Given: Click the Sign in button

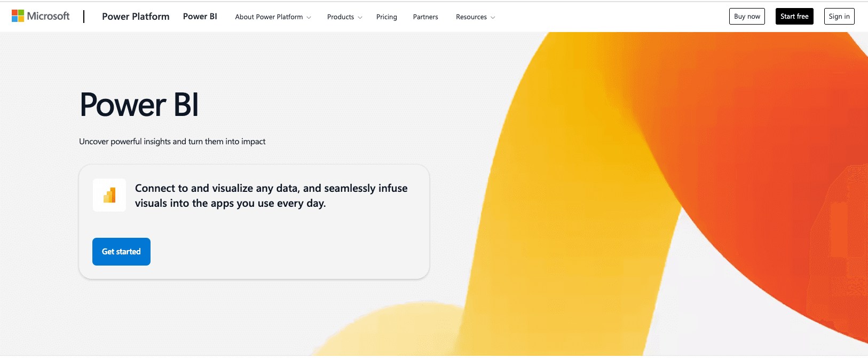Looking at the screenshot, I should tap(839, 17).
